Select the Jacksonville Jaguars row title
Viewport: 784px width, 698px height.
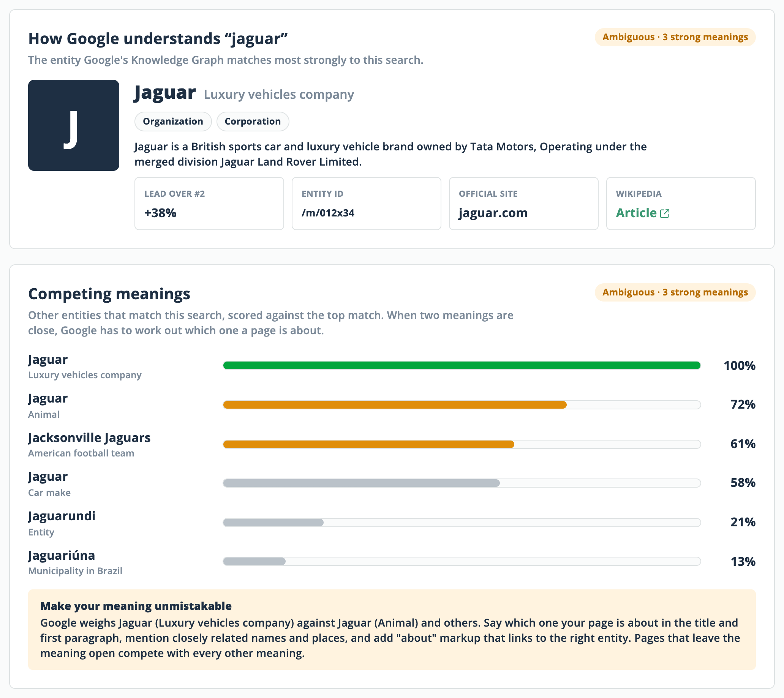(89, 438)
